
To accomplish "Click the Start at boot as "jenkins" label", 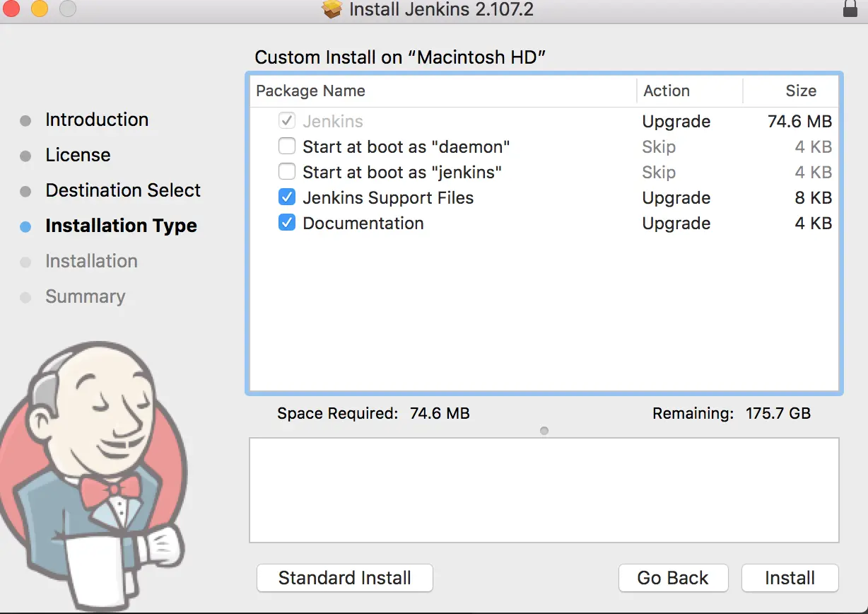I will point(402,173).
